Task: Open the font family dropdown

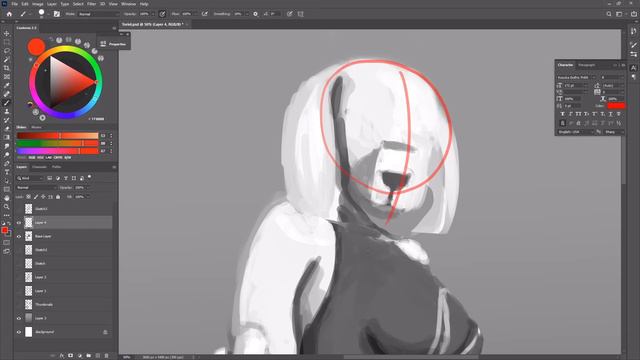Action: coord(576,78)
